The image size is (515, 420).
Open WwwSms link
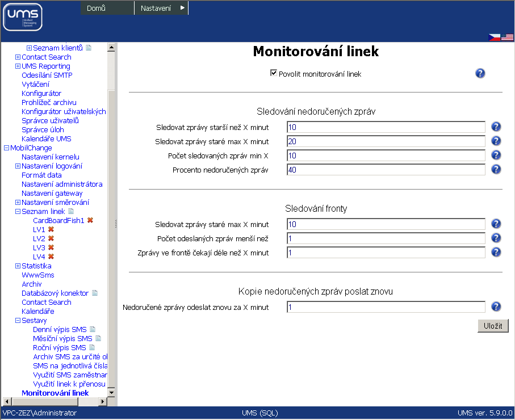[x=38, y=275]
